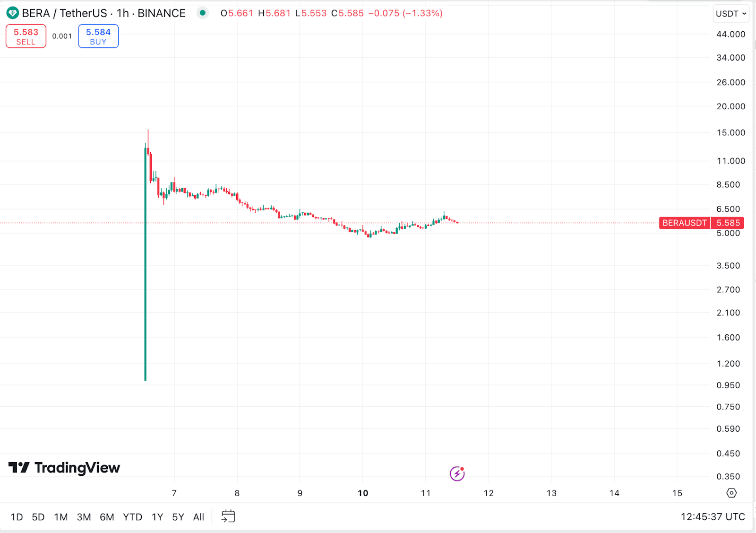Click the 5.583 SELL button
Viewport: 756px width, 533px height.
click(26, 36)
